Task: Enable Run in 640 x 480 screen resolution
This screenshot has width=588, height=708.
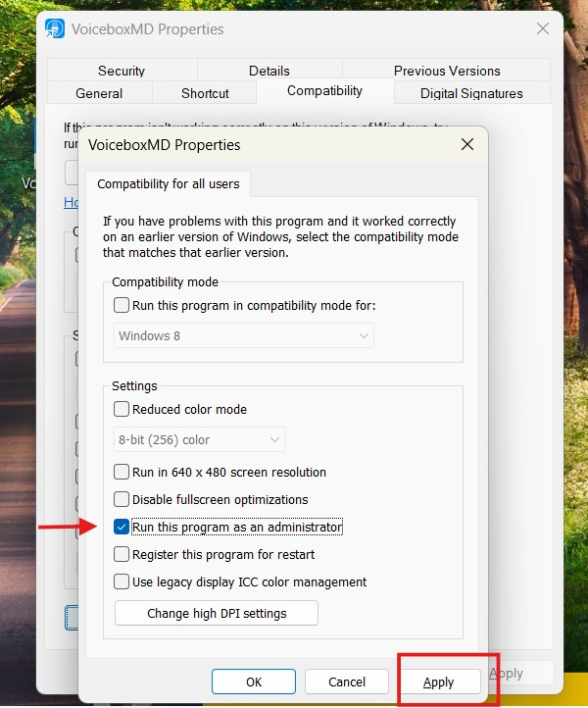Action: 122,473
